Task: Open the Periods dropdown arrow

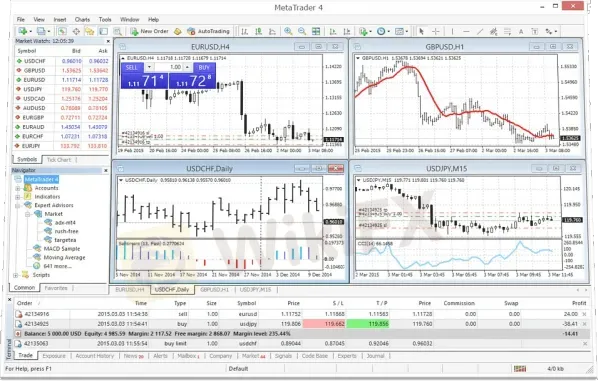Action: (x=388, y=32)
